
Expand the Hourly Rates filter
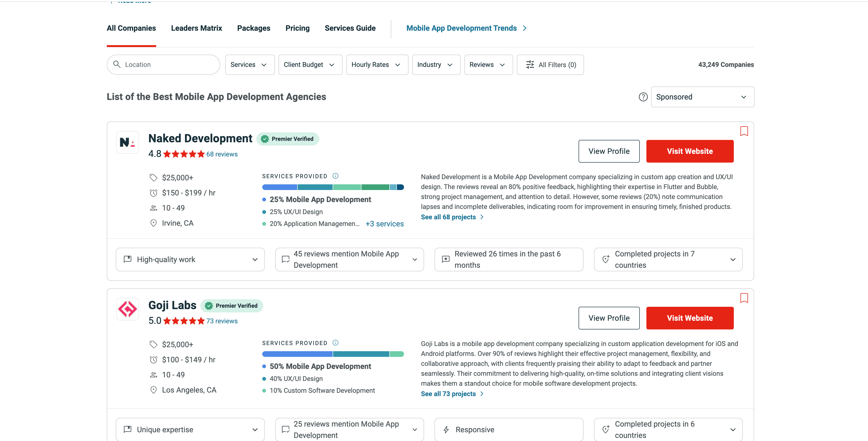[377, 65]
